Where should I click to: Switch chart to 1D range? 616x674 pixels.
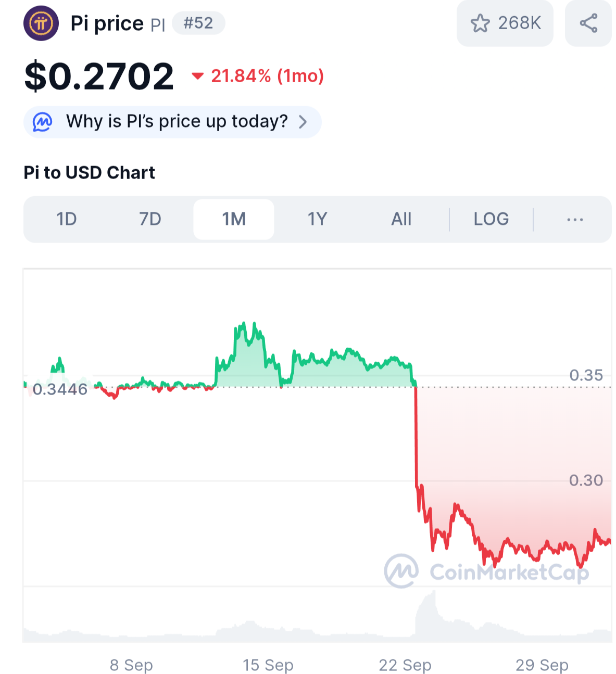pos(67,219)
